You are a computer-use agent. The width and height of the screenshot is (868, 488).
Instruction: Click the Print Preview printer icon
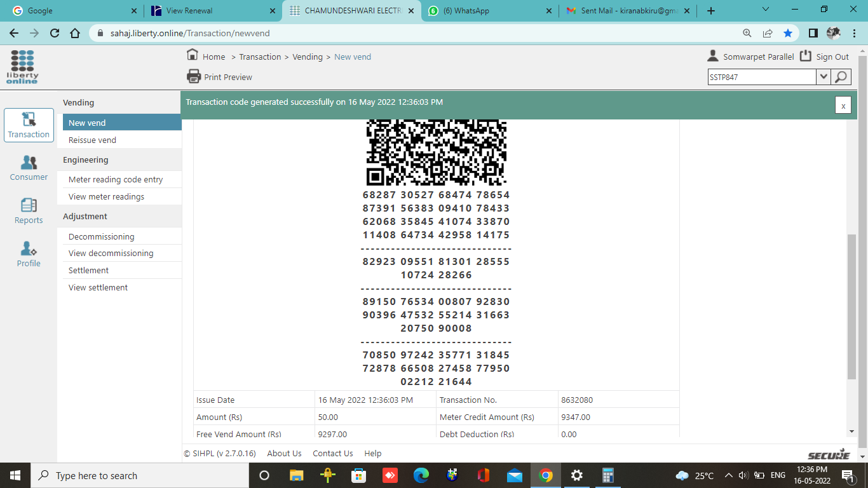[194, 76]
